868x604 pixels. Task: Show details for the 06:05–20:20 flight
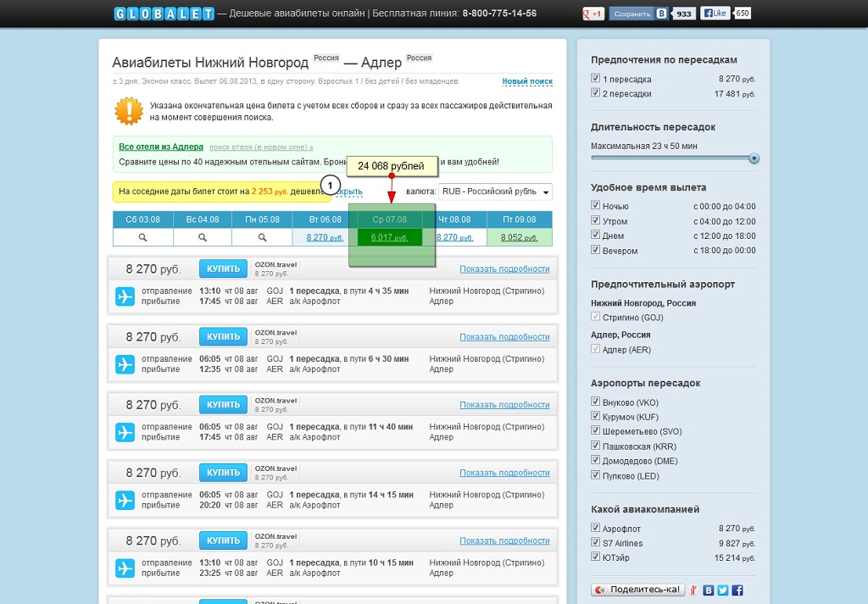pyautogui.click(x=504, y=473)
